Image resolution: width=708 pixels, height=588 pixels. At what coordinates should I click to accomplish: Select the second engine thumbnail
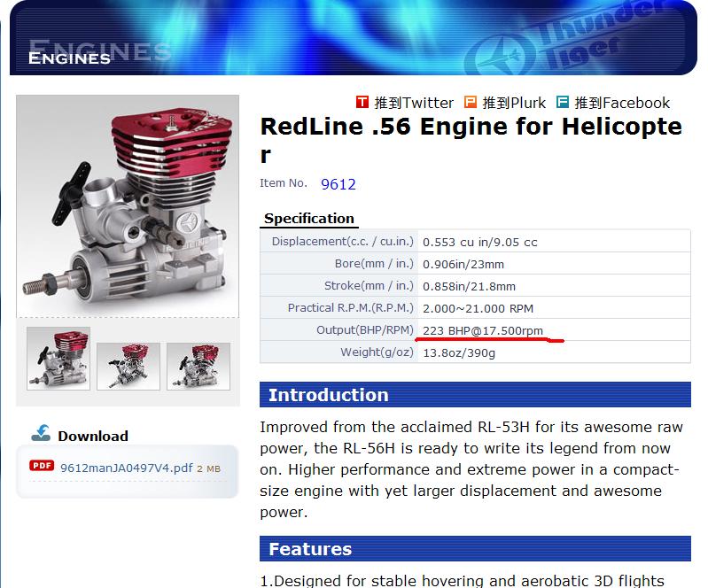point(128,366)
